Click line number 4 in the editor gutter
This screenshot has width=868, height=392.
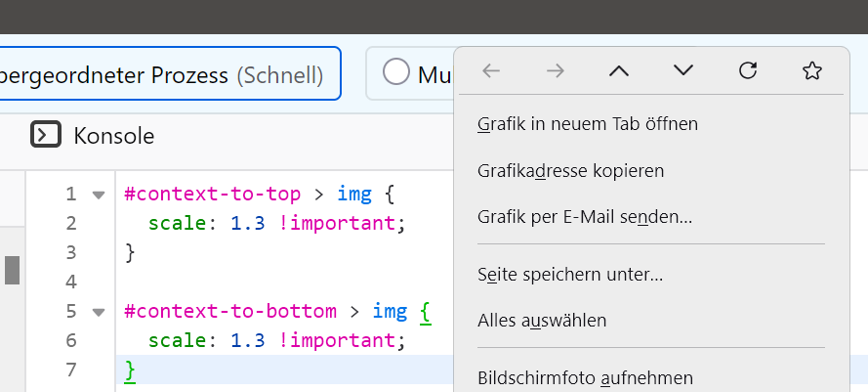(70, 283)
